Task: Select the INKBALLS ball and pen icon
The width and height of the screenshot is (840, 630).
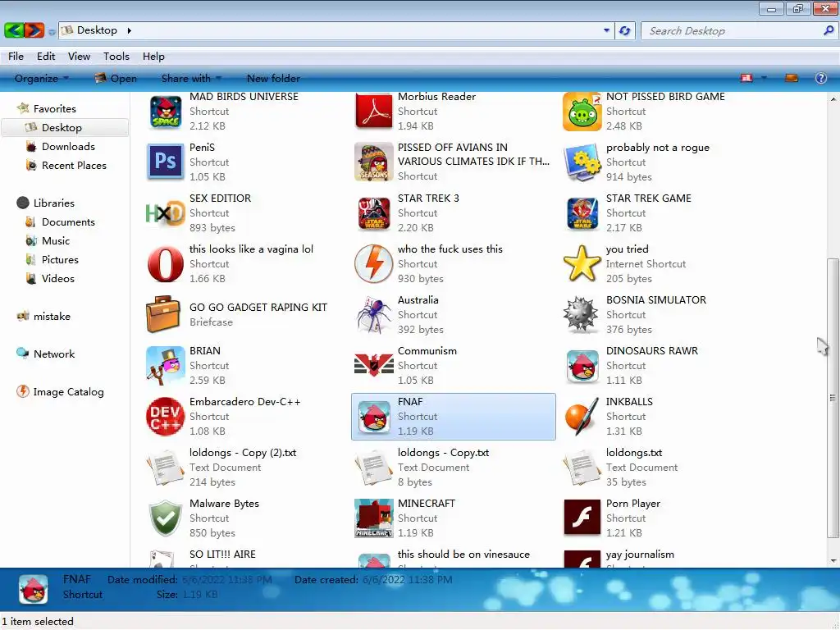Action: [x=582, y=417]
